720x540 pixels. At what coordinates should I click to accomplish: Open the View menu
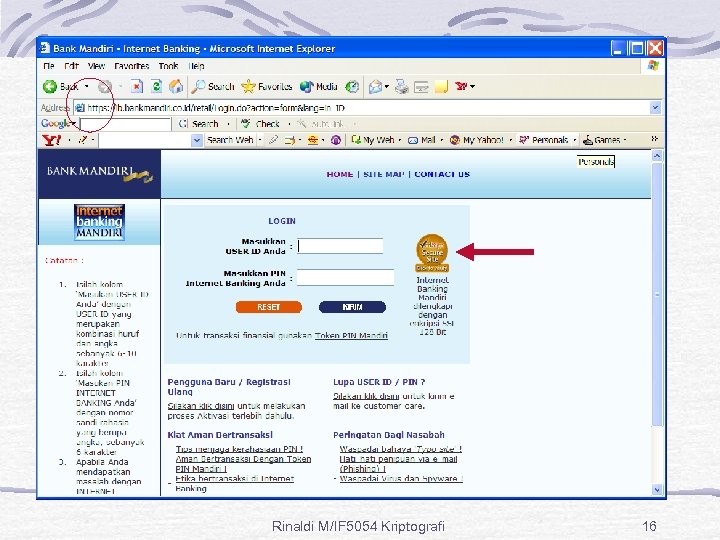tap(96, 66)
